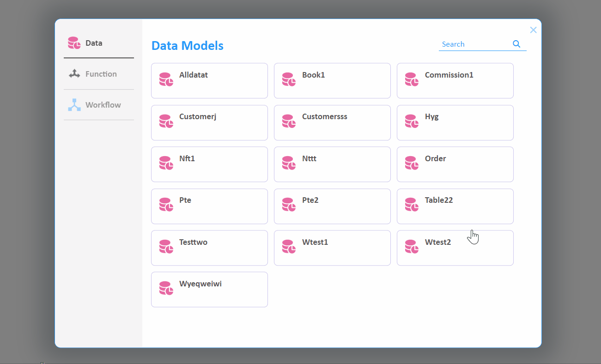This screenshot has height=364, width=601.
Task: Click the database icon on Wtest2 card
Action: (x=412, y=247)
